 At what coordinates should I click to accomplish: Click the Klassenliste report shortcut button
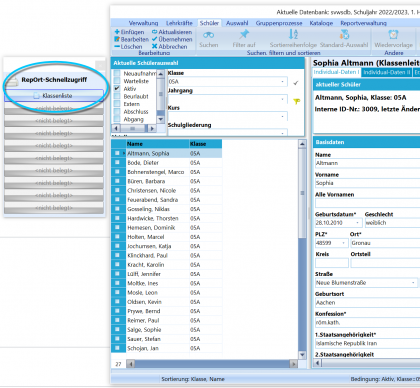tap(54, 96)
